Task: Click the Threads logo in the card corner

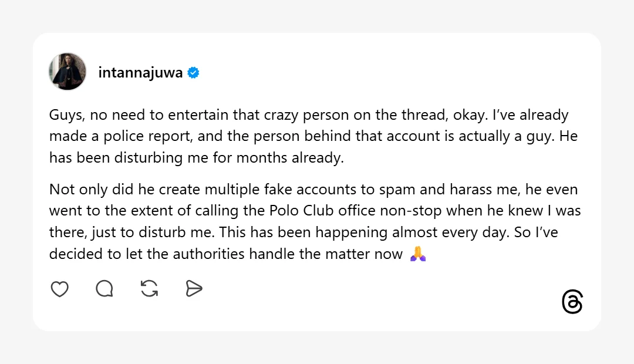Action: tap(572, 302)
